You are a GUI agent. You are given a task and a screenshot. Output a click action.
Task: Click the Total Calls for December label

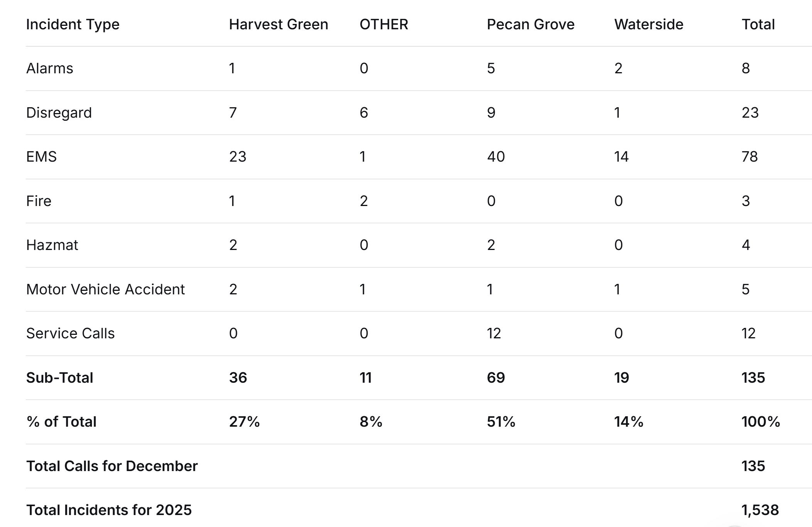112,466
